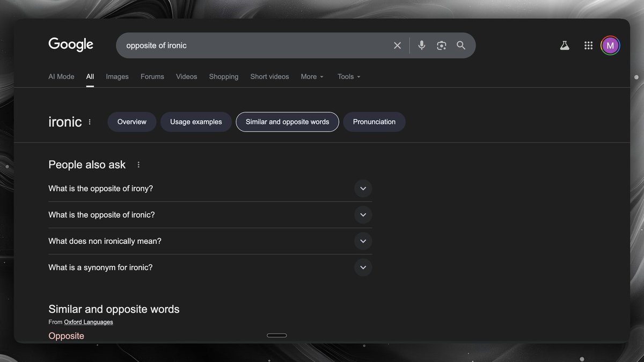
Task: Click the Opposite heading text
Action: [x=66, y=336]
